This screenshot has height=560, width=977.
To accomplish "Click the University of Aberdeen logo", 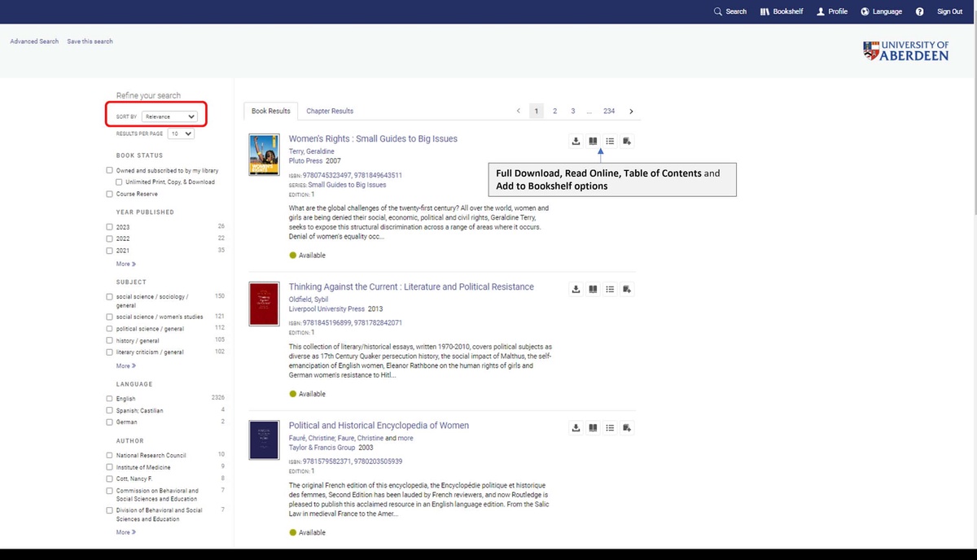I will [x=905, y=50].
